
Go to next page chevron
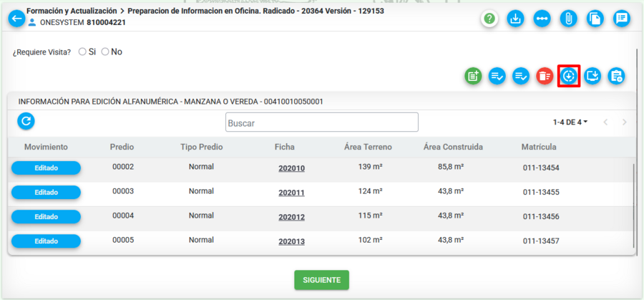624,122
